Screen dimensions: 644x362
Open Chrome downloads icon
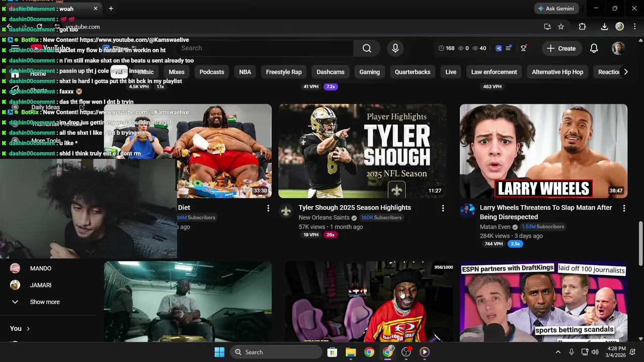coord(605,27)
